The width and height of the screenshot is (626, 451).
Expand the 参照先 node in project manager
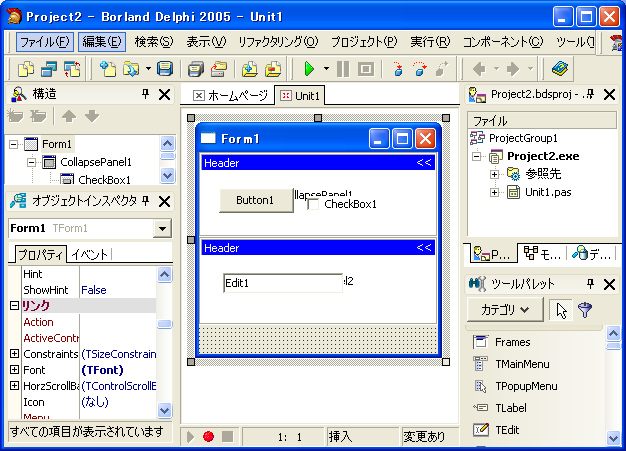pos(494,174)
